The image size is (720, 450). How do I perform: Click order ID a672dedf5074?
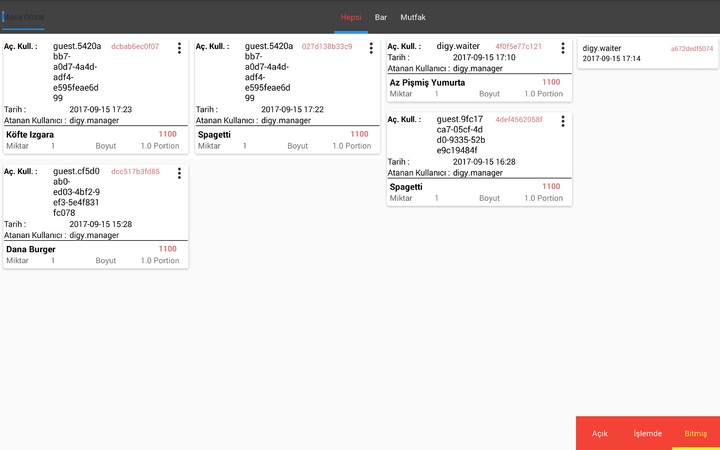[692, 48]
